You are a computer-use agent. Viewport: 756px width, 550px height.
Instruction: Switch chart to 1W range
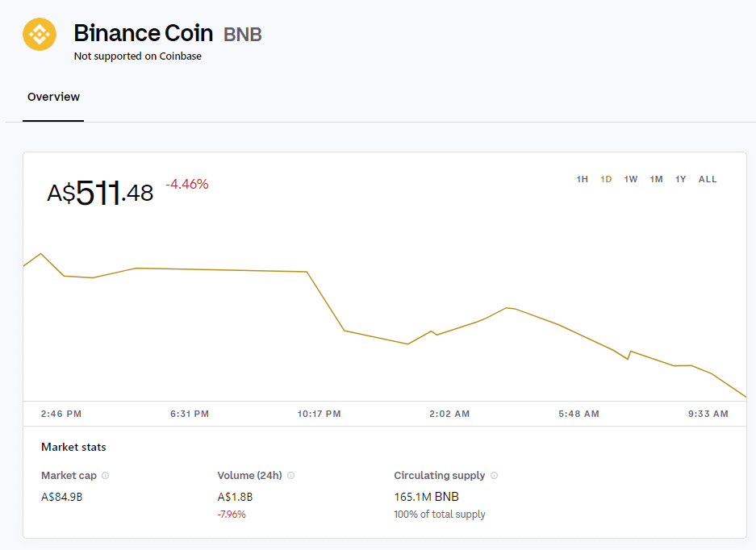coord(631,179)
